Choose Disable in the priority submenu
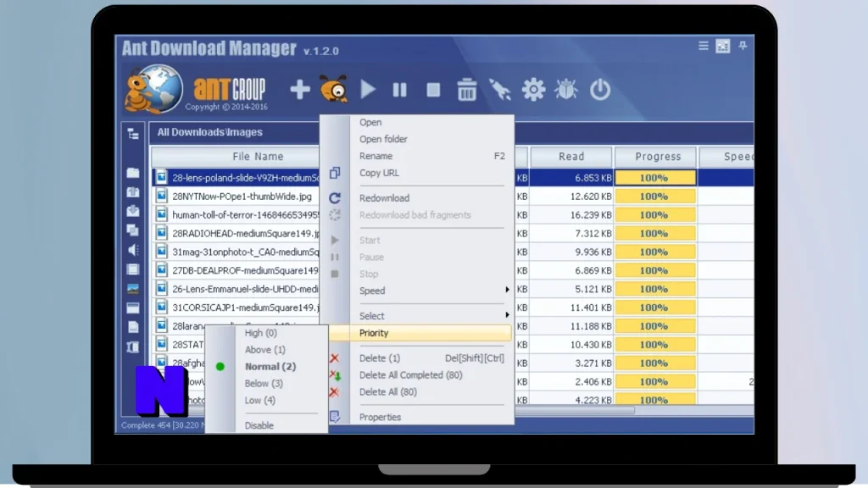Viewport: 868px width, 488px height. 259,425
